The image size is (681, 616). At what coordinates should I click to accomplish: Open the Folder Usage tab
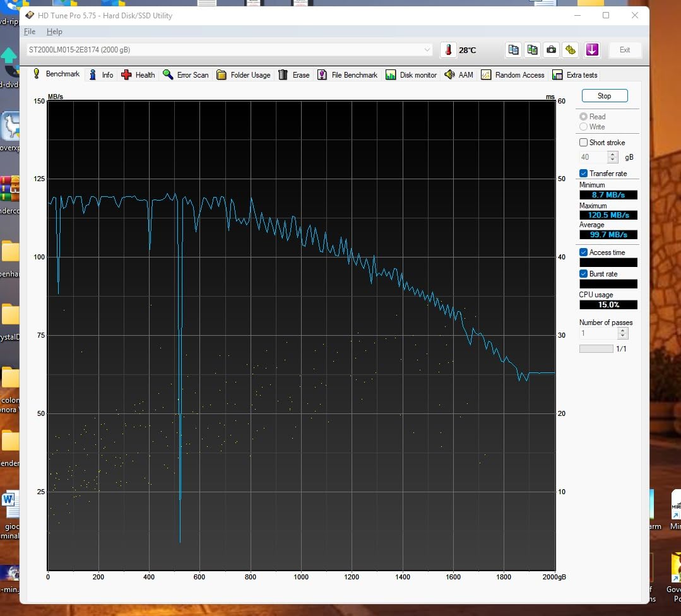click(x=243, y=74)
